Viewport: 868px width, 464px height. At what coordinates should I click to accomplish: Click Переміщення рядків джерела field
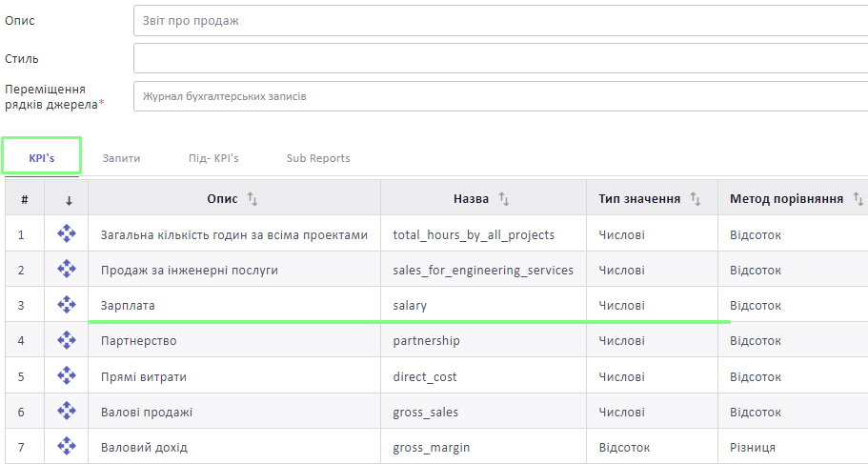click(500, 96)
